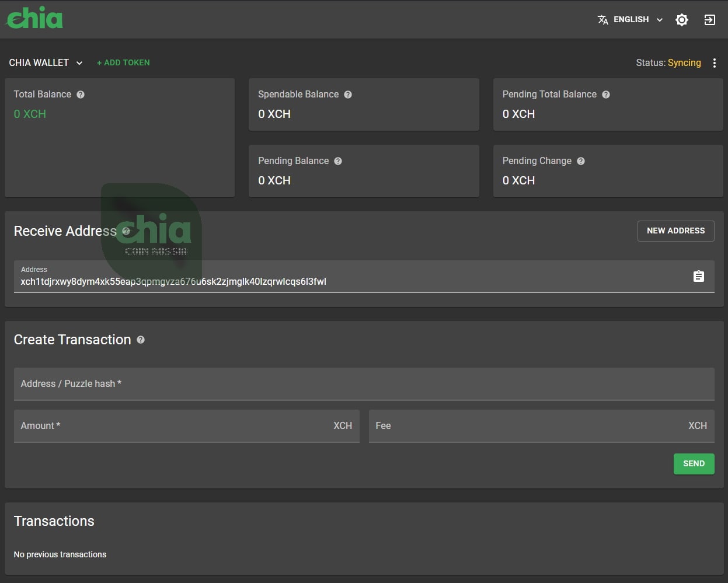
Task: Click the receive address xch1 field
Action: pos(364,277)
